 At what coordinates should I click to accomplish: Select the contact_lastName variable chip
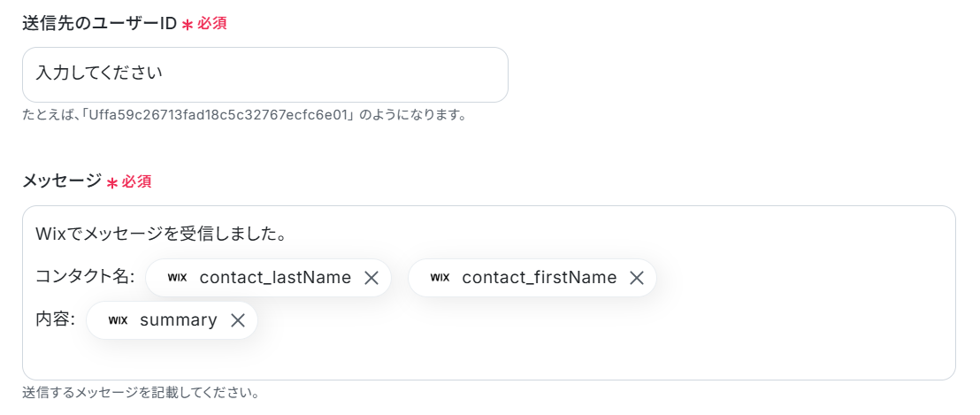[268, 278]
